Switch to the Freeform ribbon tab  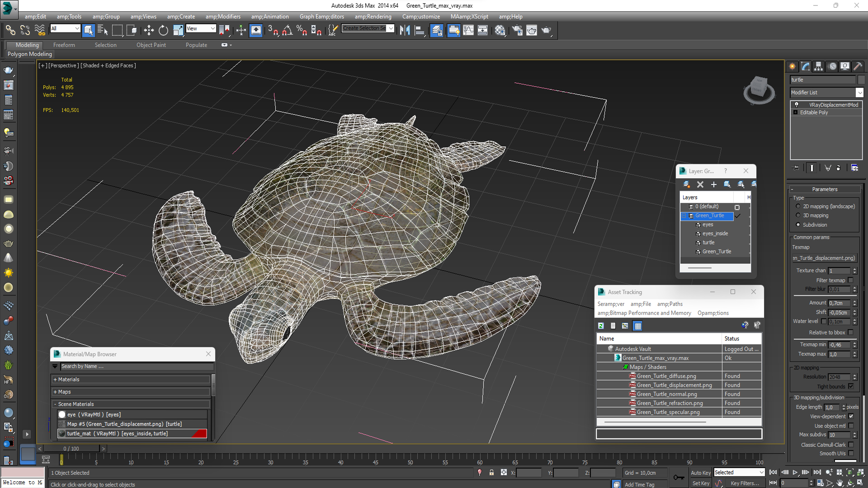pyautogui.click(x=64, y=45)
